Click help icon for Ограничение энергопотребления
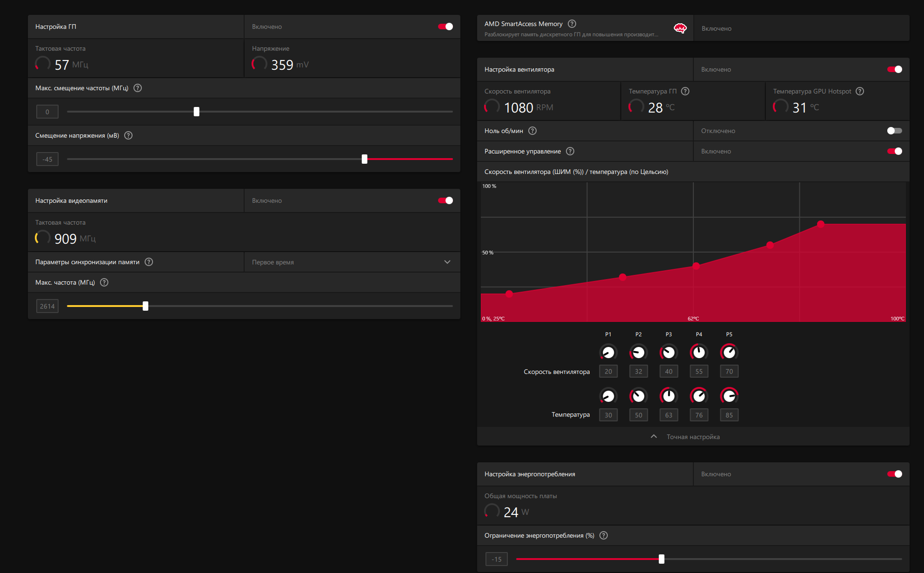The height and width of the screenshot is (573, 924). tap(604, 535)
